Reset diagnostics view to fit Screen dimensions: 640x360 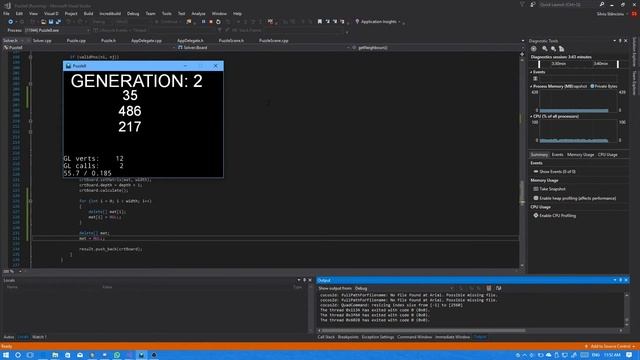[x=562, y=49]
